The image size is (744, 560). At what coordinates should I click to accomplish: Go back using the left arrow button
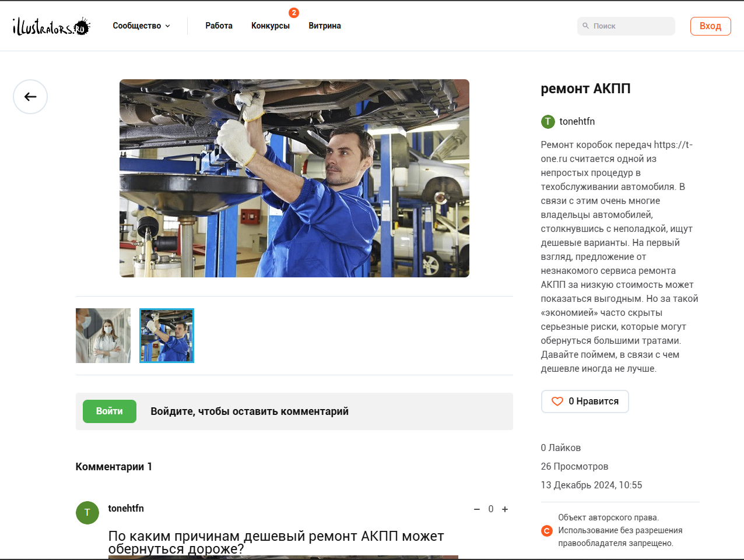click(30, 97)
